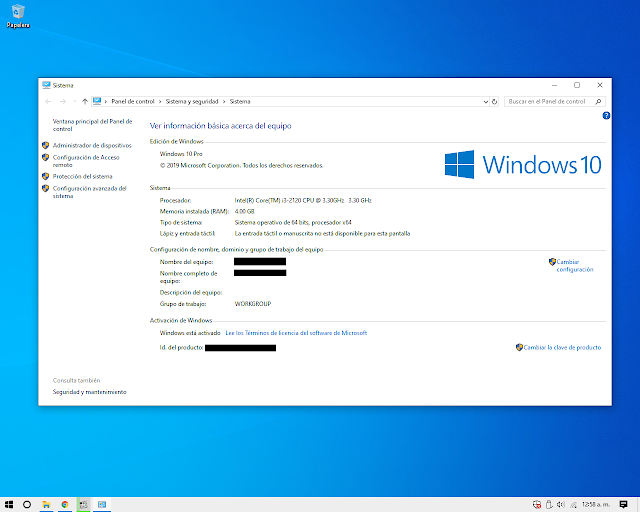Open Configuración de Acceso remoto

(86, 161)
